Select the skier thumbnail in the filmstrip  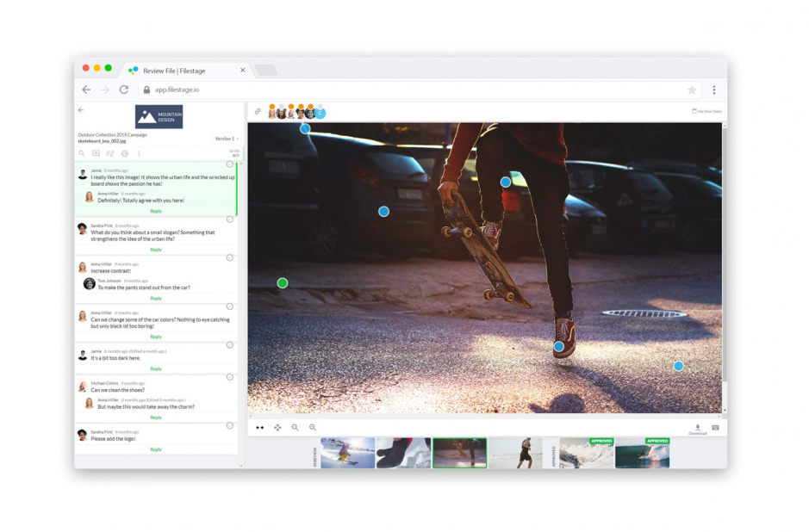click(345, 451)
